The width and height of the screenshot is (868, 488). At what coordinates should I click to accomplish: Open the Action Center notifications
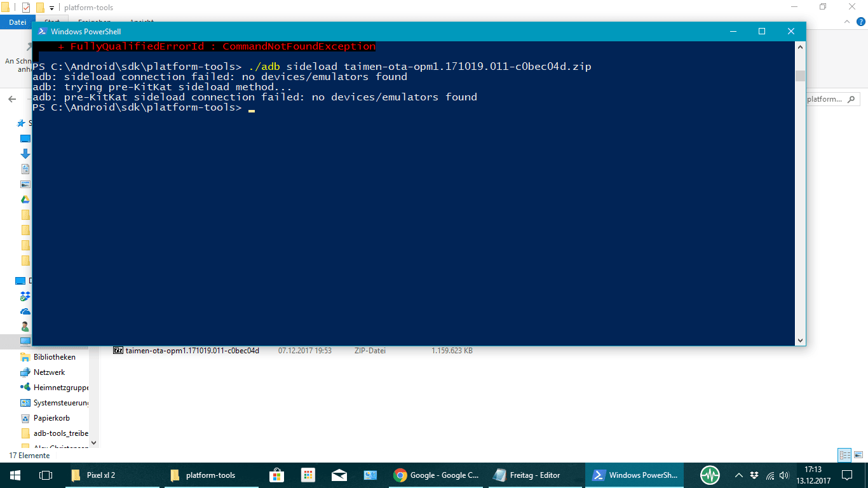(847, 475)
